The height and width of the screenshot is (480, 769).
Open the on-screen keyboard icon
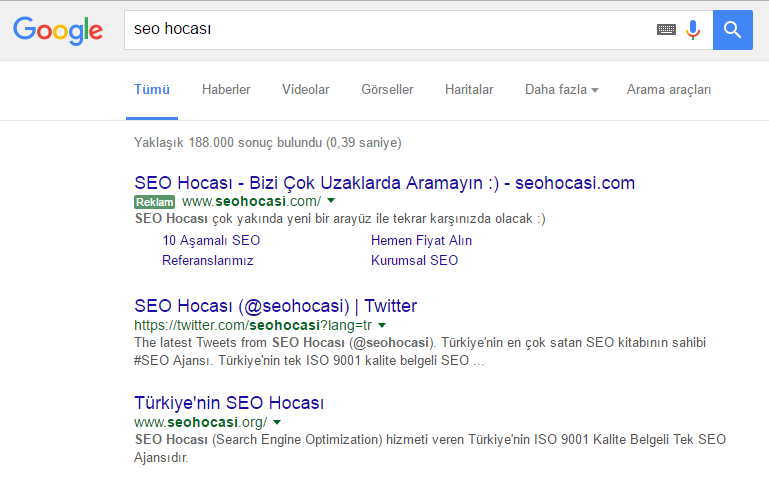[666, 30]
